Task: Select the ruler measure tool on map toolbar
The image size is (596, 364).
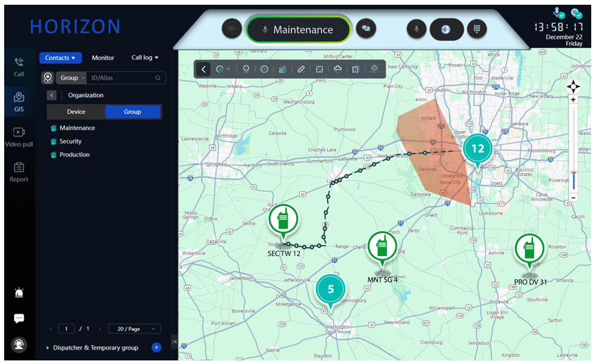Action: (x=301, y=69)
